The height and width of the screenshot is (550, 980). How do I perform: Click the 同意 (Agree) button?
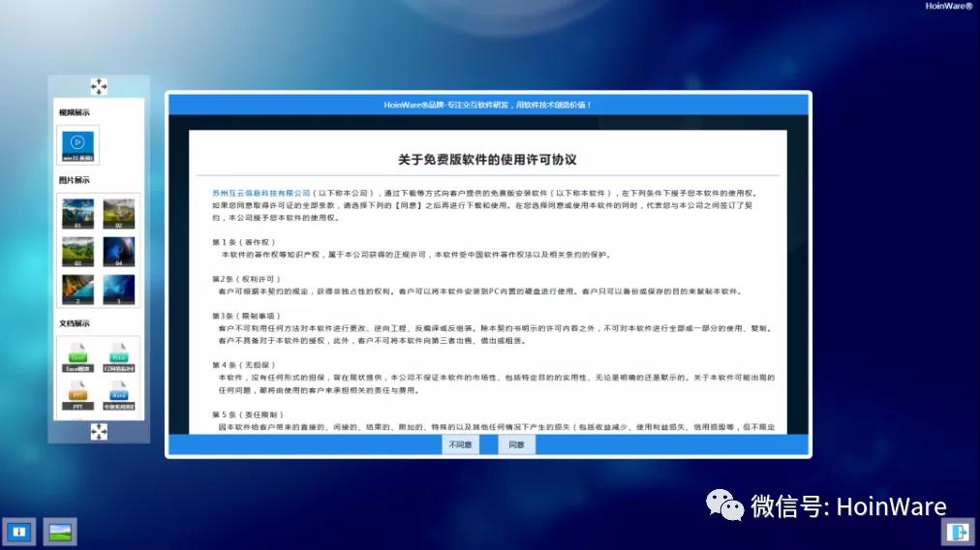point(516,444)
